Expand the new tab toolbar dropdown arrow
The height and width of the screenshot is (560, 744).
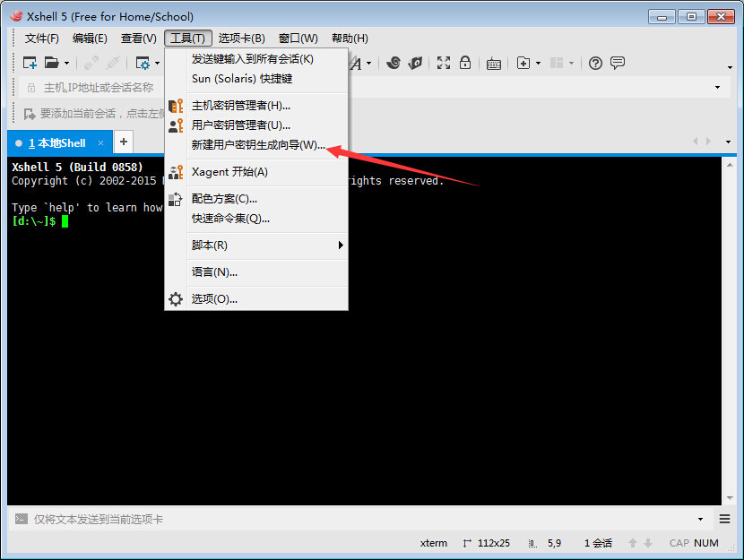click(538, 63)
